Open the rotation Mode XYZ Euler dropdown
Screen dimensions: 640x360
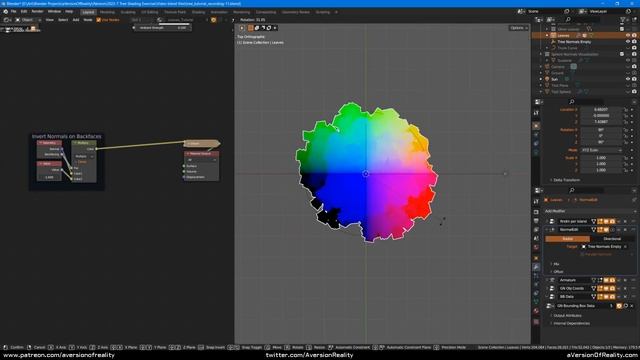[x=602, y=150]
